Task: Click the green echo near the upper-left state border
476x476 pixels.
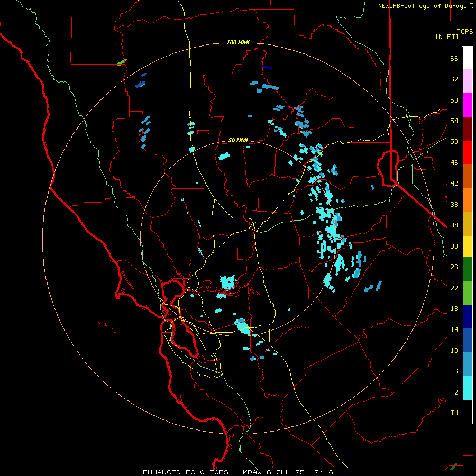Action: coord(122,62)
